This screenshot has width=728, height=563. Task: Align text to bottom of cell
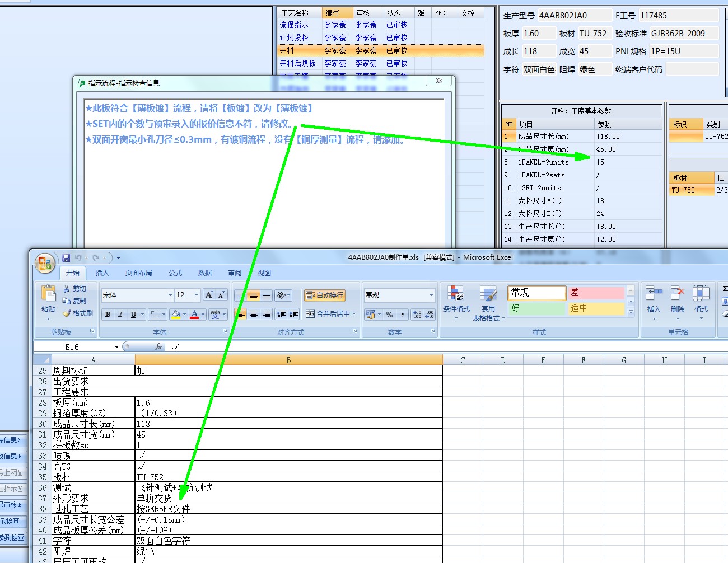click(x=267, y=295)
